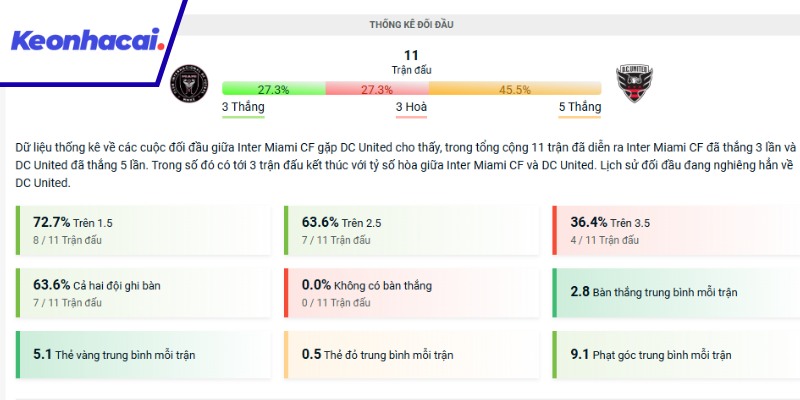Image resolution: width=800 pixels, height=400 pixels.
Task: Select the Phạt góc trung bình card
Action: pyautogui.click(x=676, y=354)
